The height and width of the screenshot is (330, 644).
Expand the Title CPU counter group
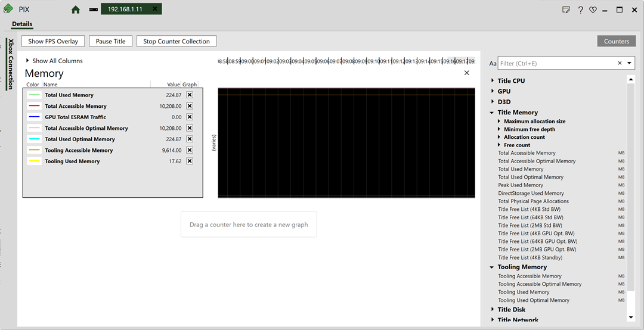click(x=493, y=81)
